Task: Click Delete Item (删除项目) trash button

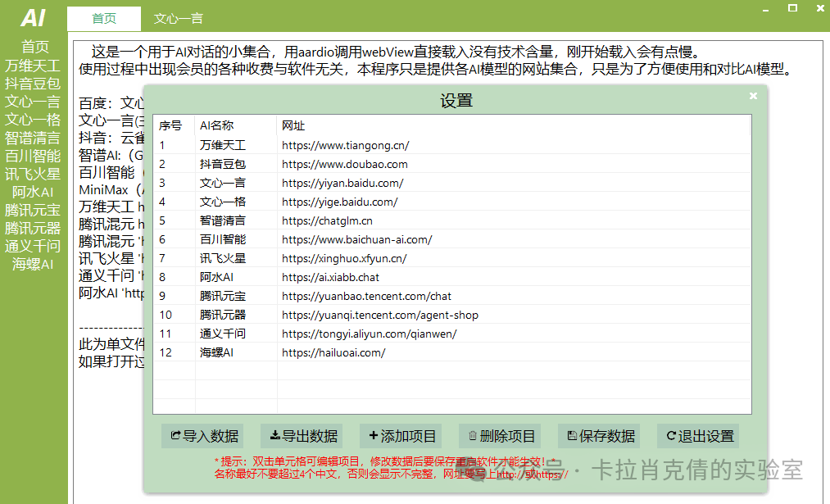Action: [x=501, y=436]
